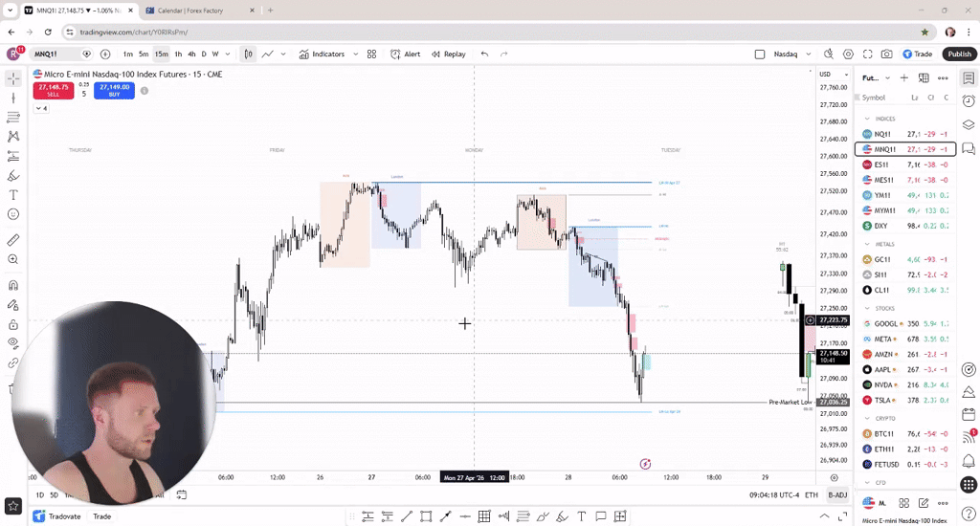Toggle stay in drawing mode
This screenshot has width=980, height=526.
[13, 305]
